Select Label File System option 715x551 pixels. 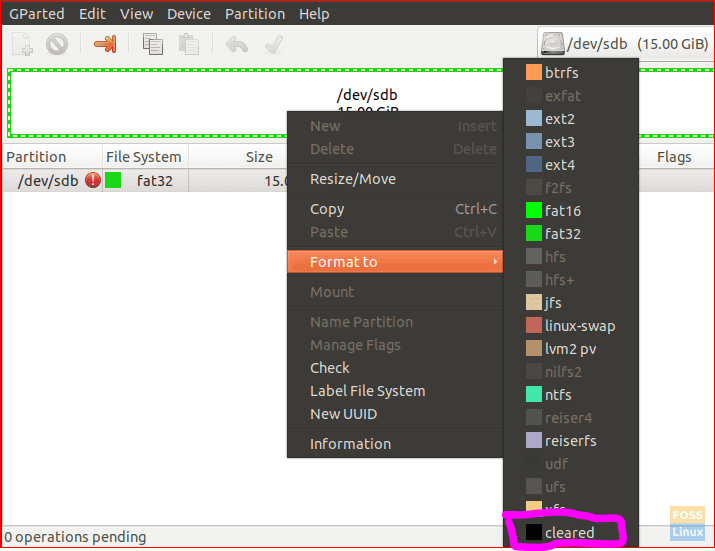395,391
